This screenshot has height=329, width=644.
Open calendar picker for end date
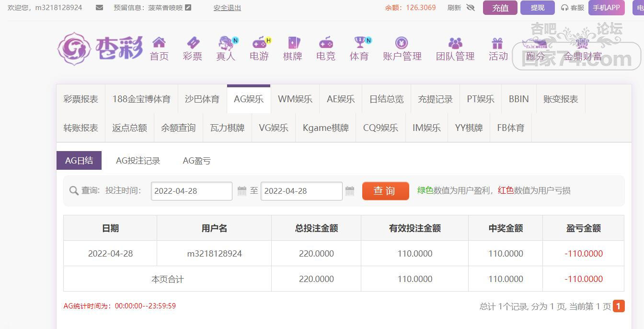[350, 191]
